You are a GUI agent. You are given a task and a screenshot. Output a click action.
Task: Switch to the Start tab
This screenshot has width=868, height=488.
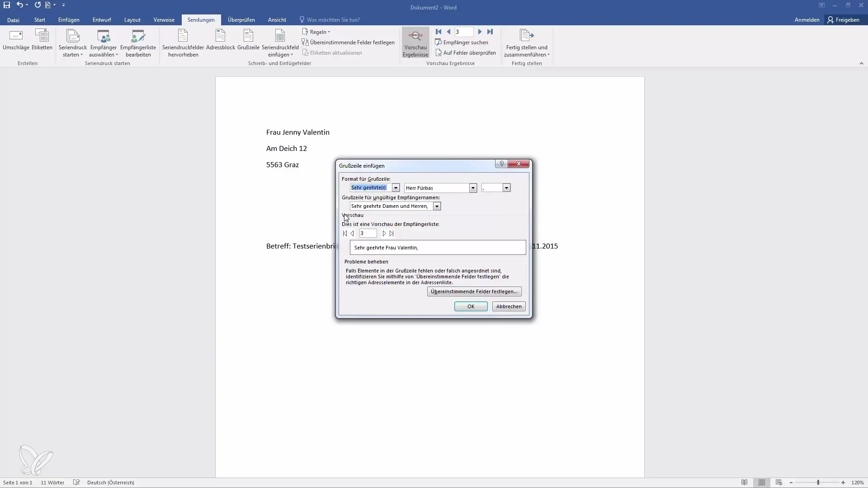pyautogui.click(x=40, y=20)
